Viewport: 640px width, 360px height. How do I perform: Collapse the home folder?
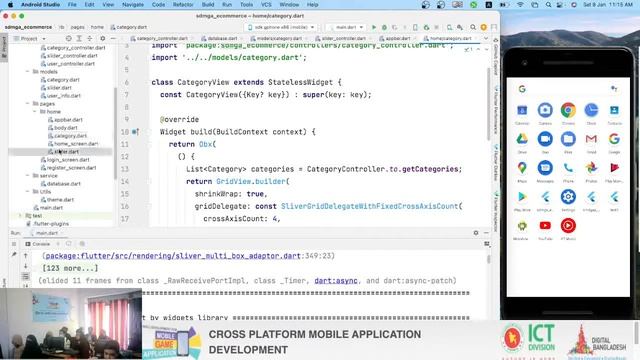(x=35, y=111)
